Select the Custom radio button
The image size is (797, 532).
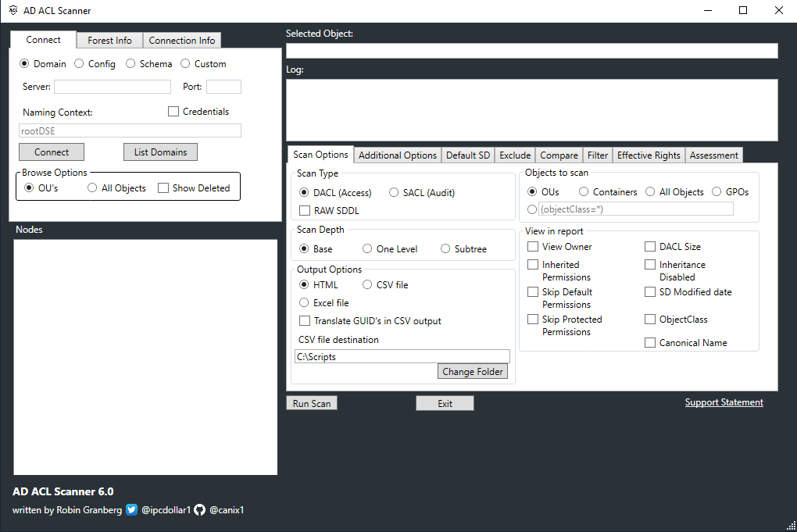[185, 63]
